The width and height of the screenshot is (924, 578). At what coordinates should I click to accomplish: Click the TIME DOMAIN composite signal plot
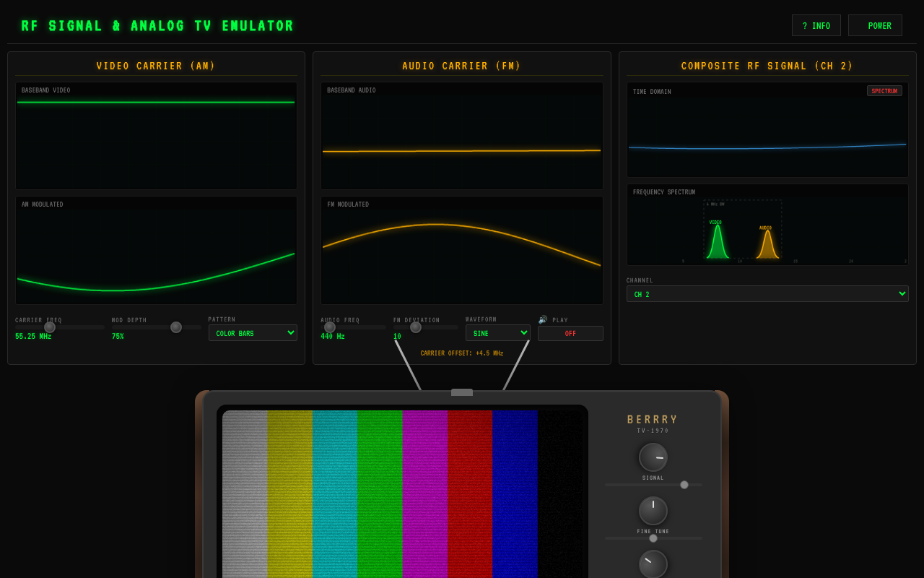click(767, 130)
